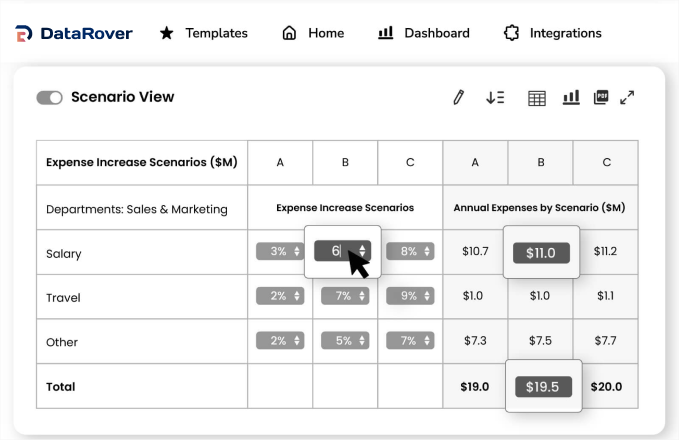Select the highlighted $11.0 Salary value

pos(540,253)
